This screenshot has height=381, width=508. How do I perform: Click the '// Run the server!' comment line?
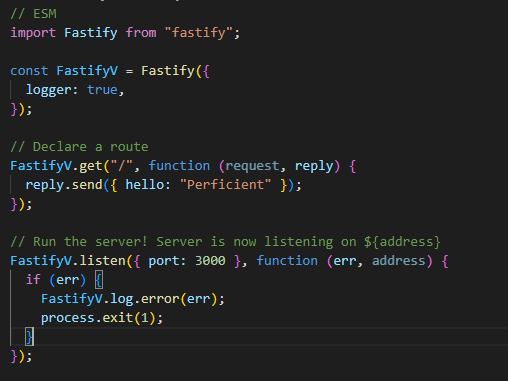[225, 242]
